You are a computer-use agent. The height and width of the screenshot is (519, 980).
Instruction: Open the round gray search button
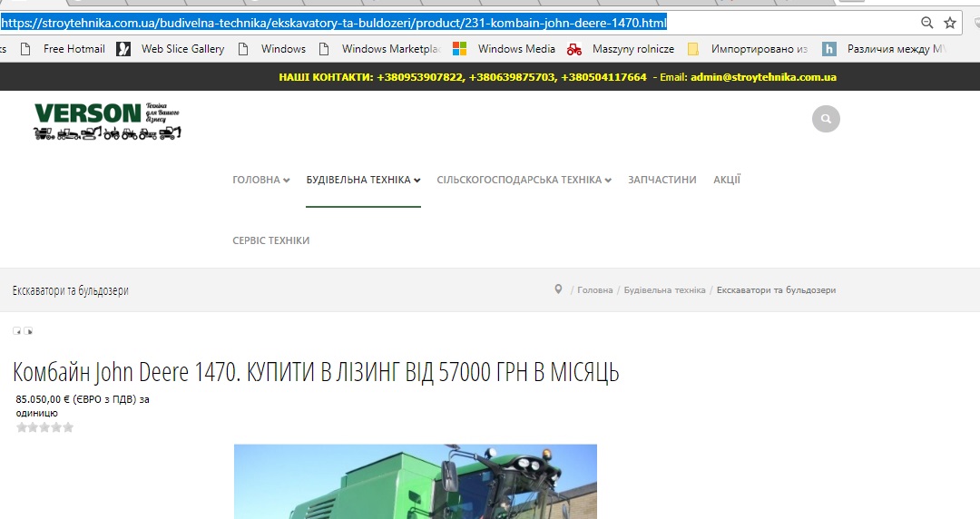click(826, 119)
